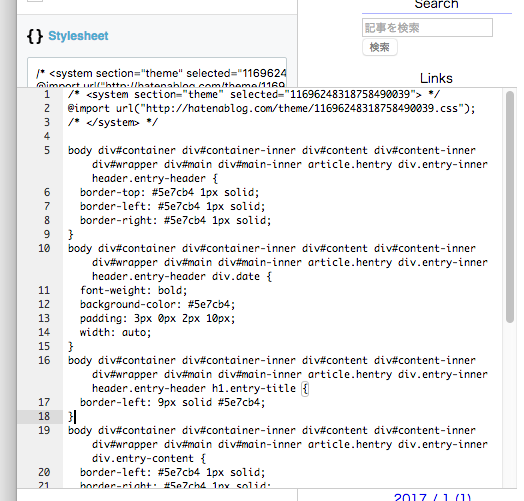Viewport: 524px width, 501px height.
Task: Click 'width: auto;' on line 14
Action: pyautogui.click(x=115, y=332)
